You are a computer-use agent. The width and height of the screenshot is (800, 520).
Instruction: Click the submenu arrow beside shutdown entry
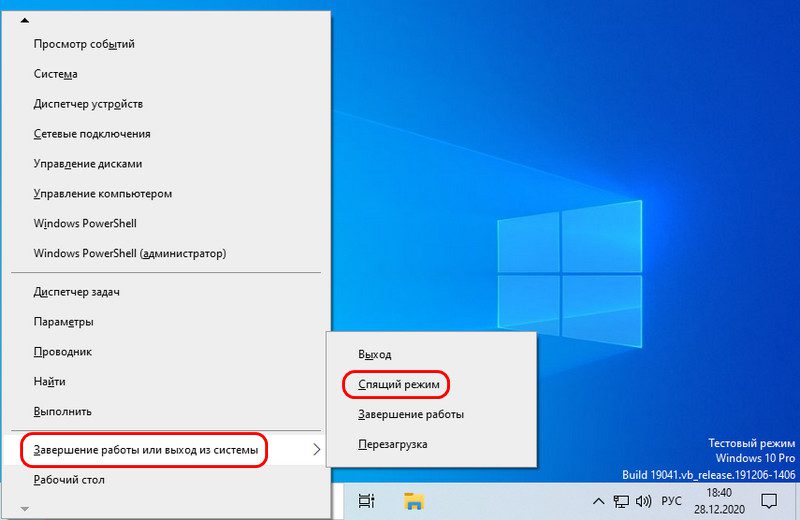click(x=317, y=450)
